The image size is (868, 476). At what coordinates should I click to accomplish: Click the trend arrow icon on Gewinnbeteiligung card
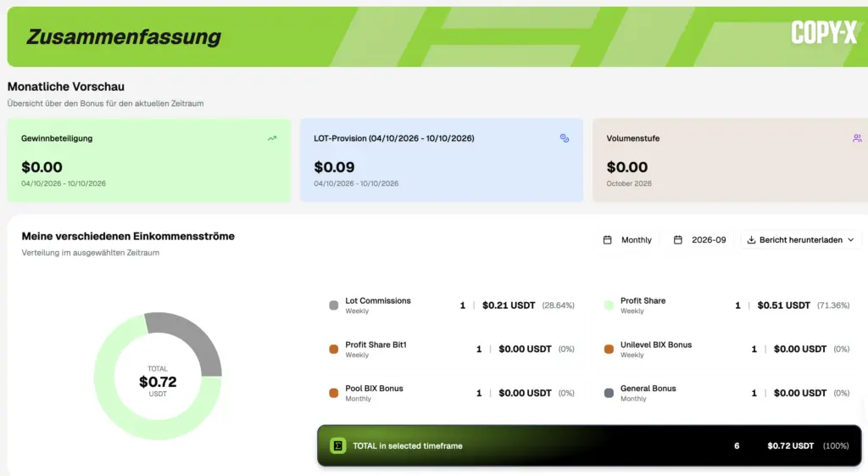click(x=272, y=138)
